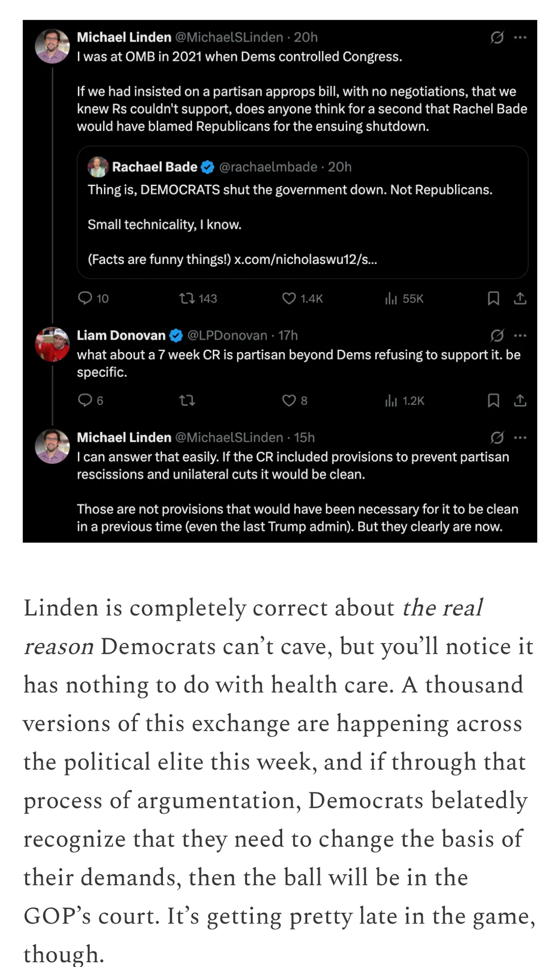Reply to Liam Donovan's tweet
This screenshot has height=967, width=560.
[x=85, y=400]
